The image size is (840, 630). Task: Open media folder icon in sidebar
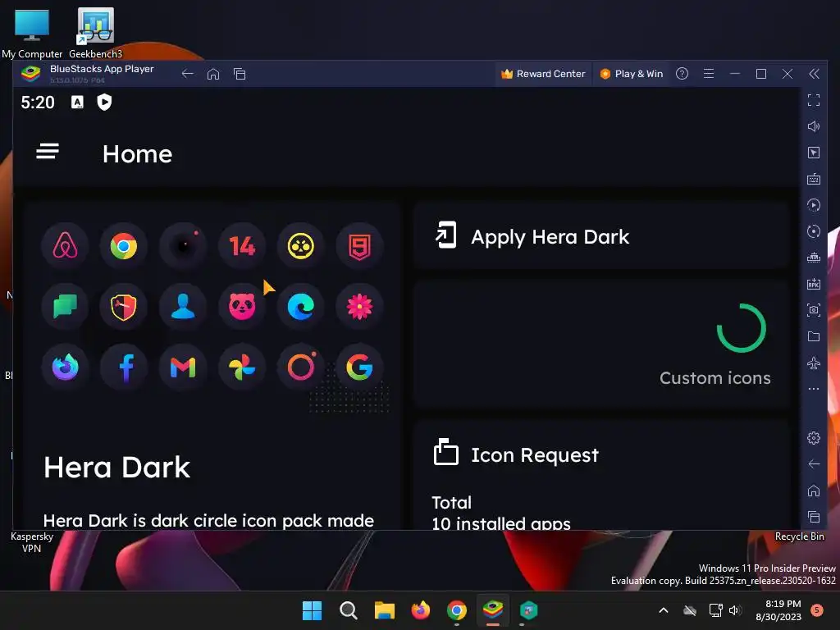[813, 336]
